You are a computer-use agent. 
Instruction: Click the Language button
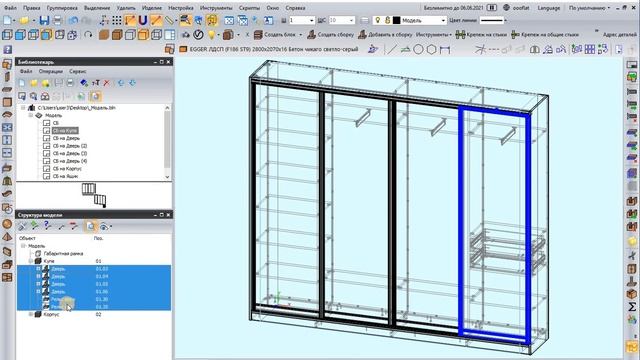(x=549, y=8)
